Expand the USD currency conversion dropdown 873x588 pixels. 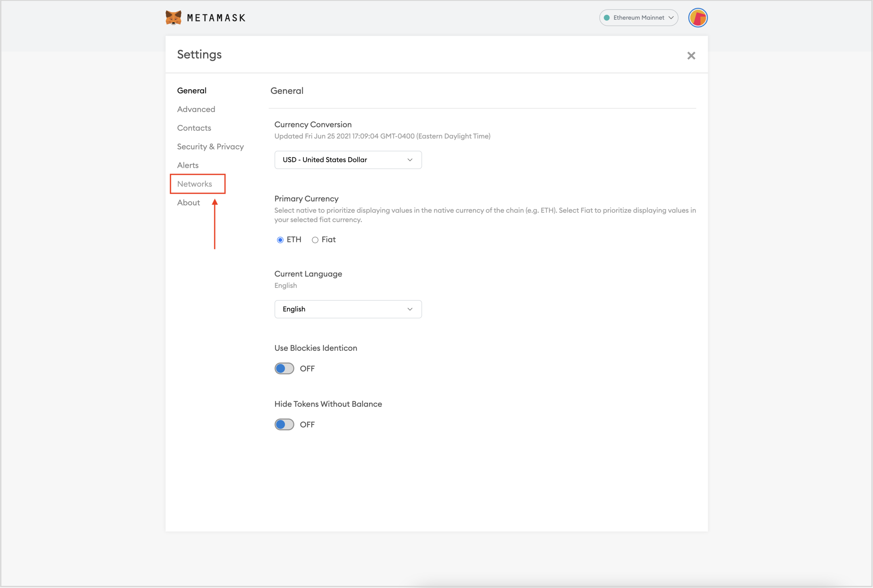pos(347,160)
